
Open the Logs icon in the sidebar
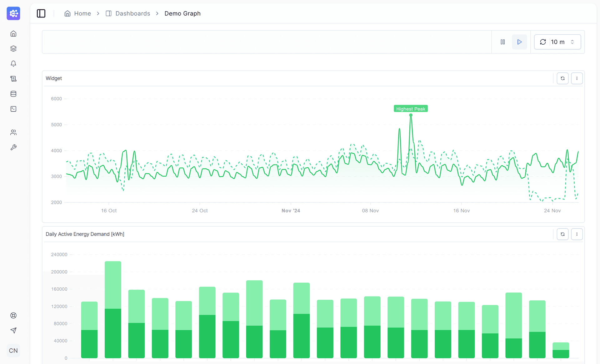click(13, 78)
